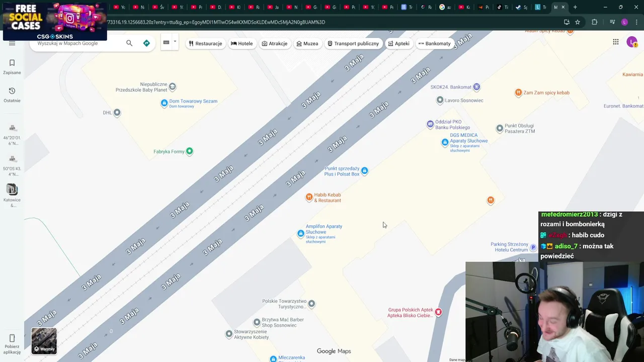
Task: Select Grupa Polskich Aptek pharmacy pin
Action: [x=438, y=312]
